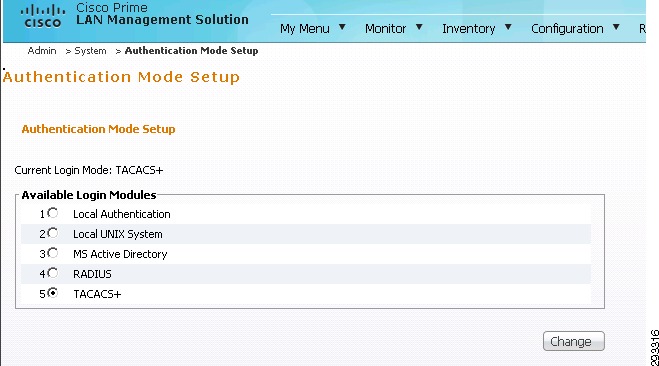This screenshot has width=659, height=366.
Task: Click Authentication Mode Setup breadcrumb
Action: [x=191, y=51]
